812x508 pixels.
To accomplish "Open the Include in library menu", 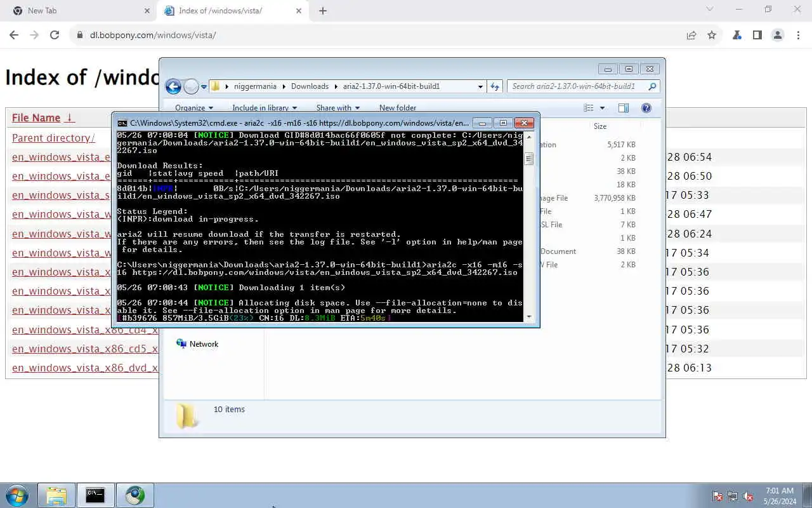I will (265, 108).
